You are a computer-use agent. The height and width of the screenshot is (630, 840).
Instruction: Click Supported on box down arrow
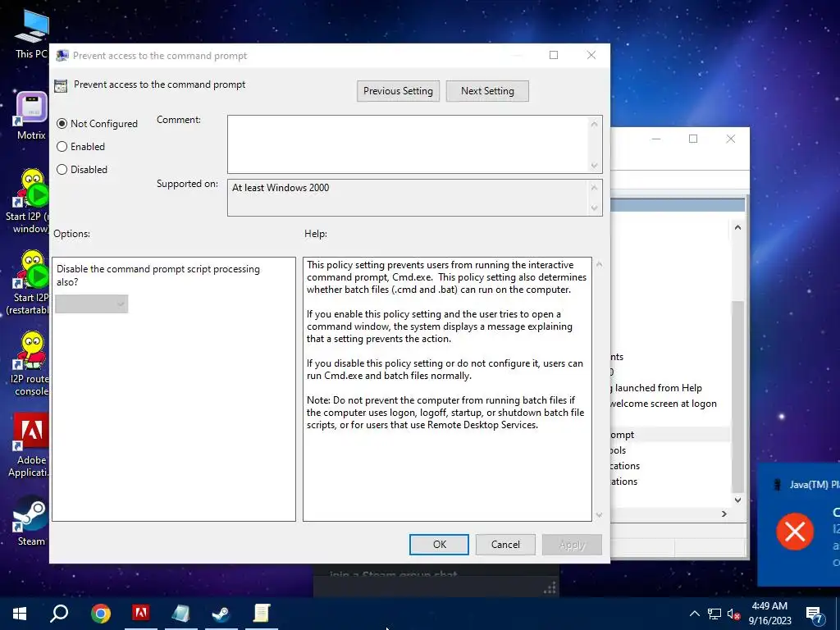tap(594, 208)
